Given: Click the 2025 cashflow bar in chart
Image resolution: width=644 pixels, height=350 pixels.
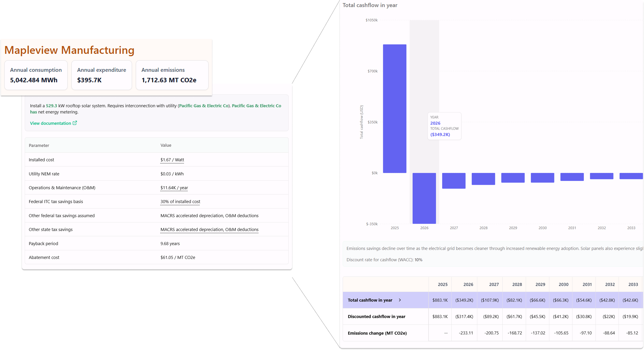Looking at the screenshot, I should [x=394, y=109].
